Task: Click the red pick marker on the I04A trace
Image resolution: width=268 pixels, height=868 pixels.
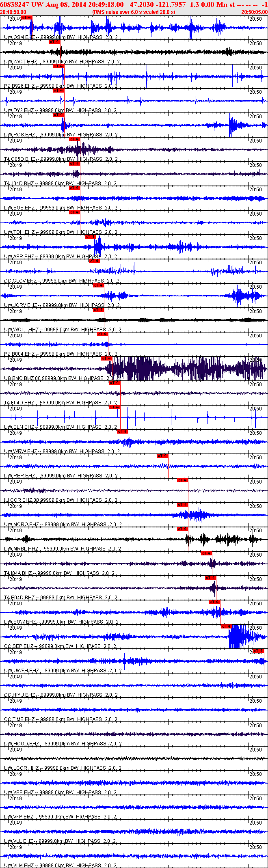Action: click(206, 553)
